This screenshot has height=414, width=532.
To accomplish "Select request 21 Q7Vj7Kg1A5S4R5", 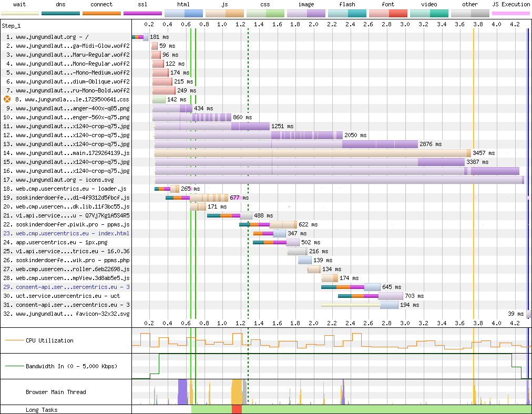I will 66,215.
